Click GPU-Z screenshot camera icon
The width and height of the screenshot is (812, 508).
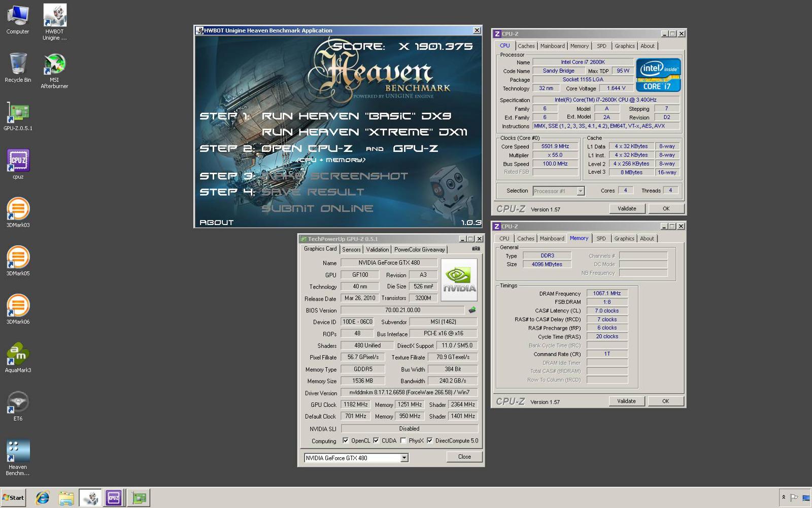(476, 249)
